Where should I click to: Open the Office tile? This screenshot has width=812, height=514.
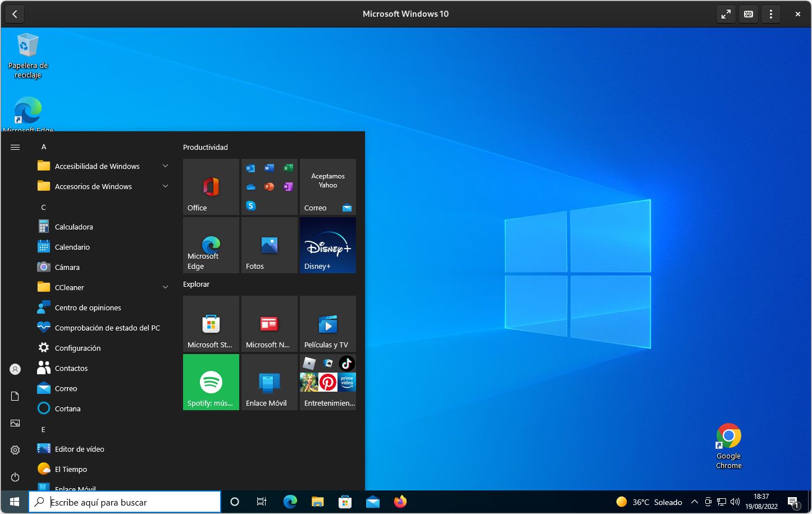(x=211, y=187)
